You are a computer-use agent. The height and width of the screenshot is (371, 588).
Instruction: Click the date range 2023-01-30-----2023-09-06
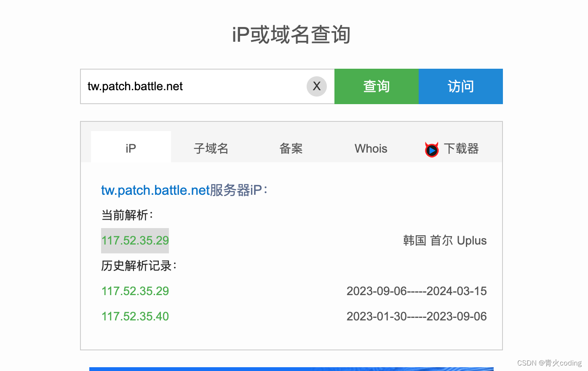point(417,316)
